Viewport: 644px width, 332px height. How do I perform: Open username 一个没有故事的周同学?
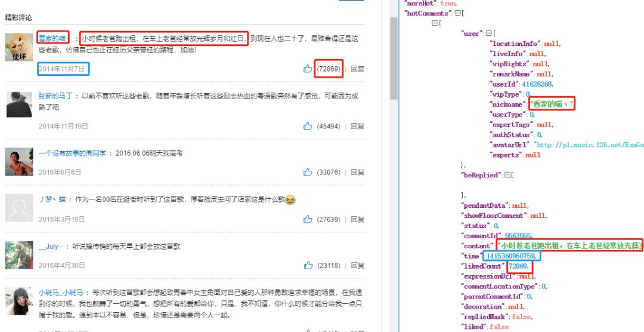(72, 153)
